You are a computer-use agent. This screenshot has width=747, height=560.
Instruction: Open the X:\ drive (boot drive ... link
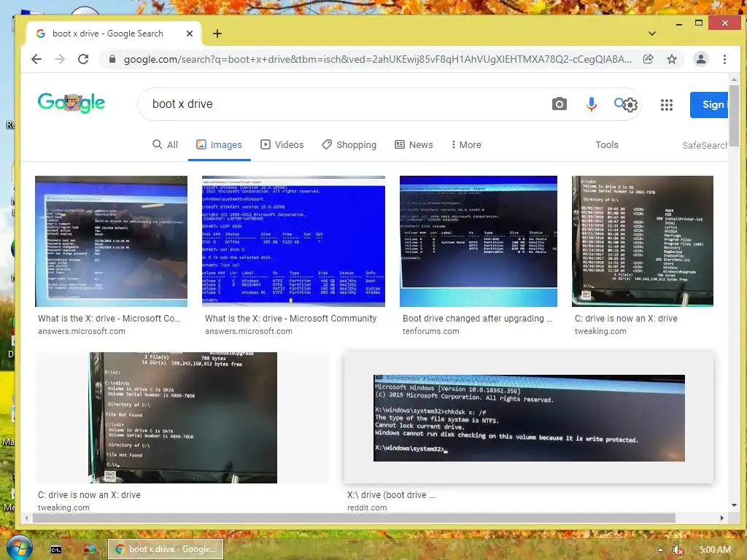[x=391, y=495]
